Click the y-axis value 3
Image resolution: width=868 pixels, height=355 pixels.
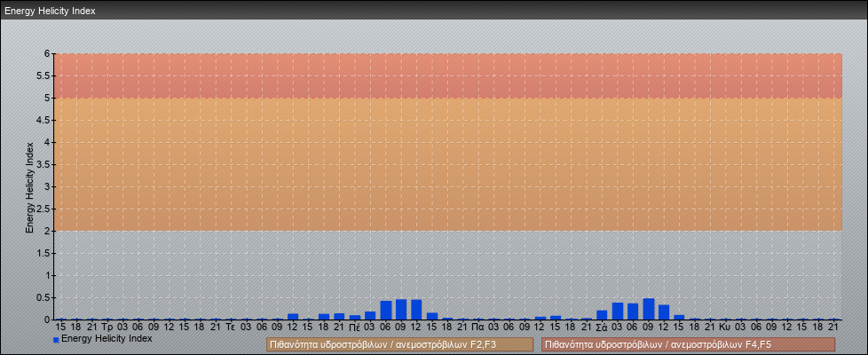pos(48,186)
